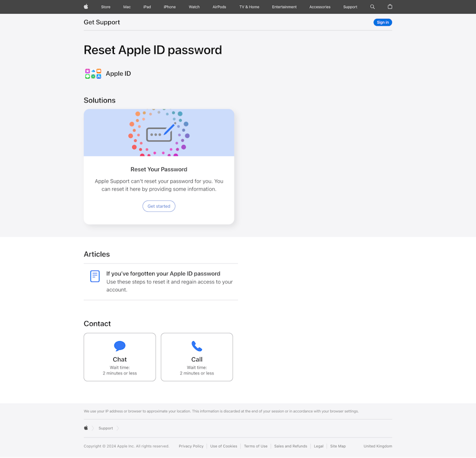The height and width of the screenshot is (458, 476).
Task: Click the blue chat bubble icon
Action: point(120,346)
